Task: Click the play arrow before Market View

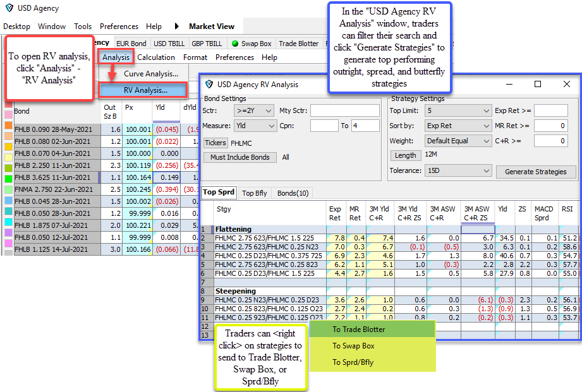Action: [177, 26]
